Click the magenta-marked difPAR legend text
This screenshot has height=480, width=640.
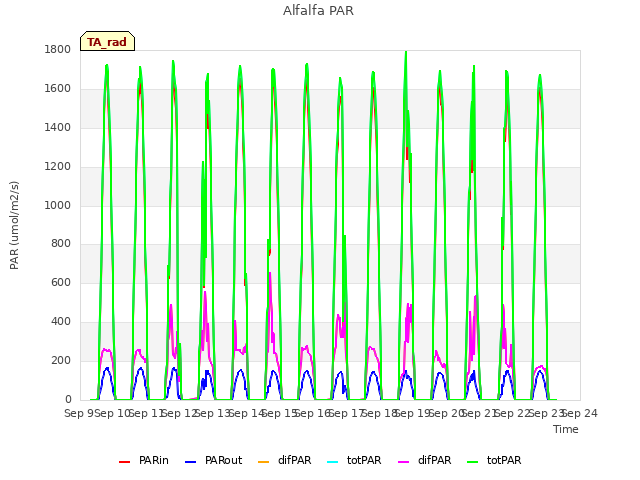[434, 460]
